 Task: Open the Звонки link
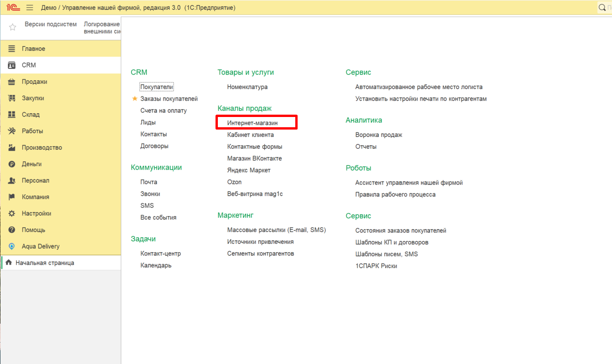(x=150, y=194)
